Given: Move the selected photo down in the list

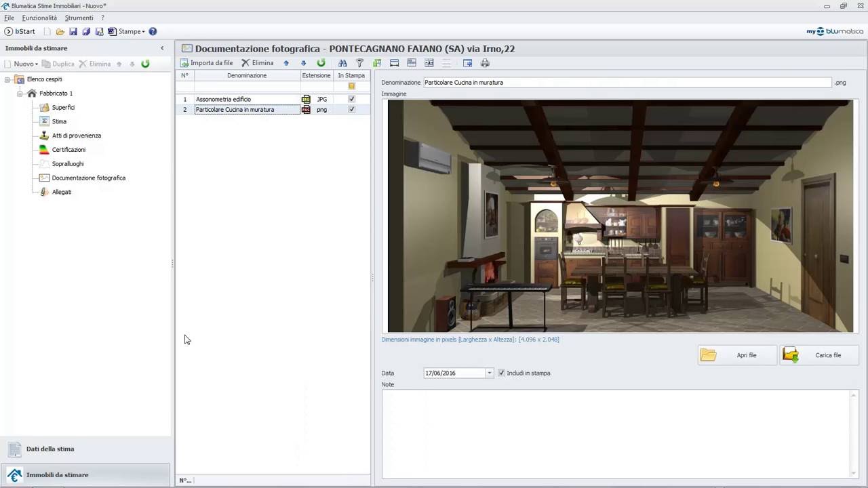Looking at the screenshot, I should coord(303,63).
